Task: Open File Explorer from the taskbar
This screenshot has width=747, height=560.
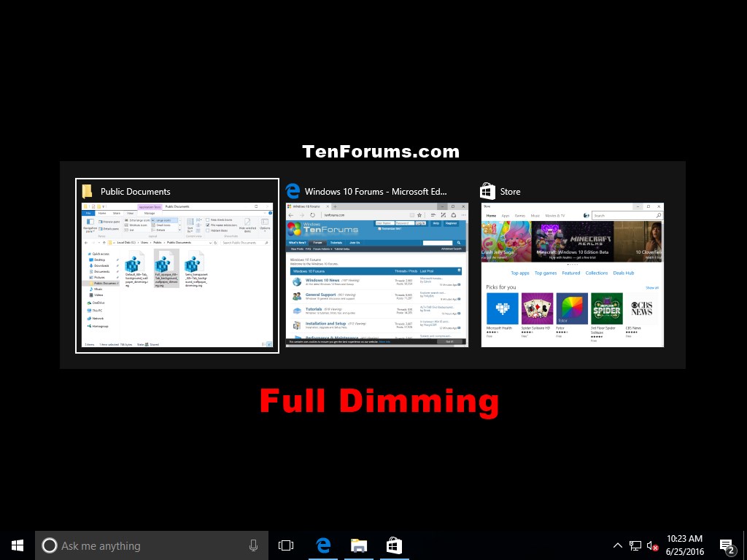Action: pos(359,545)
